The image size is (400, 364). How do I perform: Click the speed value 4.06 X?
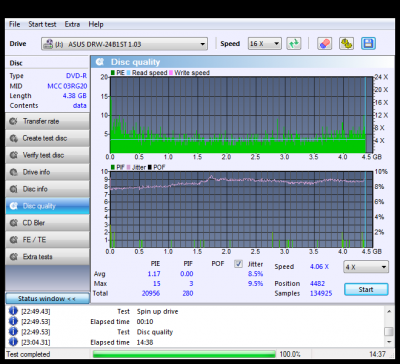click(319, 267)
